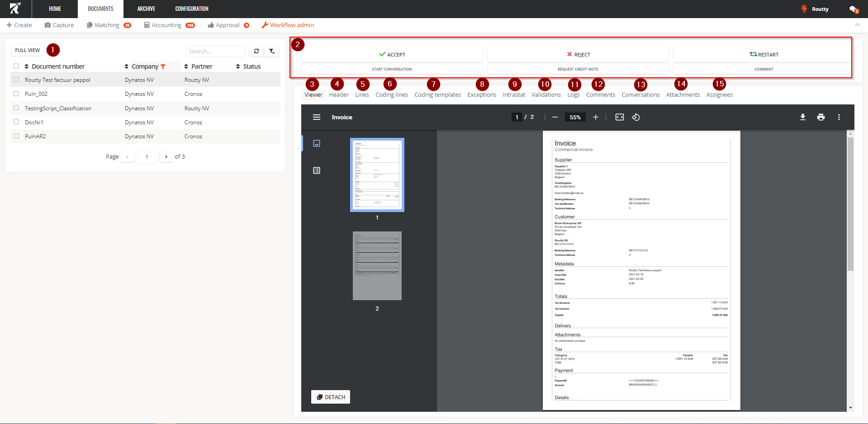Image resolution: width=868 pixels, height=424 pixels.
Task: Zoom in on the PDF with plus icon
Action: click(596, 117)
